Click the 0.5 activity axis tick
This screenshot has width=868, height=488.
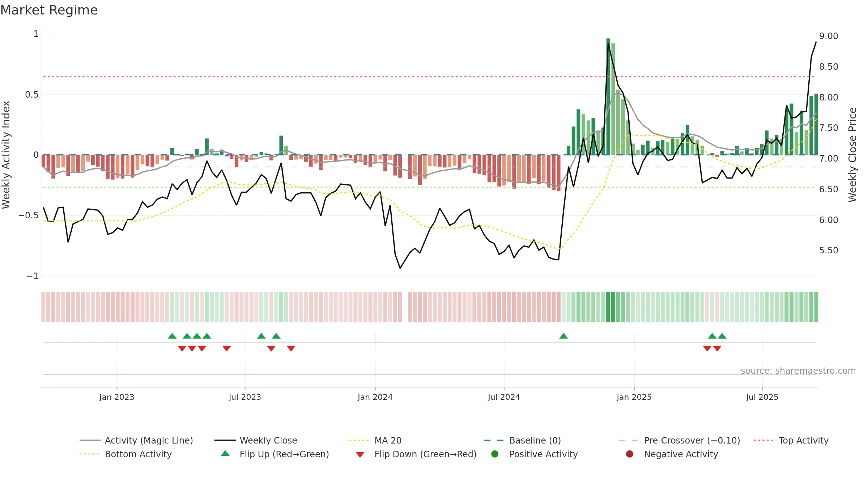(31, 95)
